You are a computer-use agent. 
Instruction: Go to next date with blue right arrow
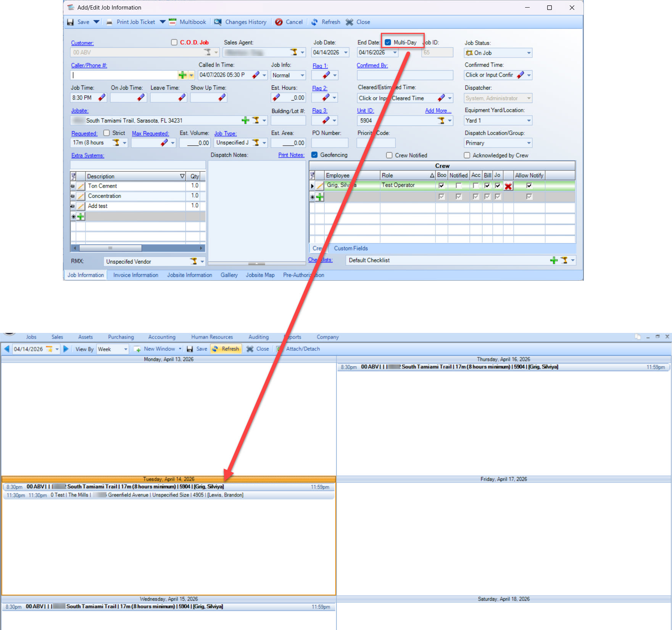coord(66,349)
